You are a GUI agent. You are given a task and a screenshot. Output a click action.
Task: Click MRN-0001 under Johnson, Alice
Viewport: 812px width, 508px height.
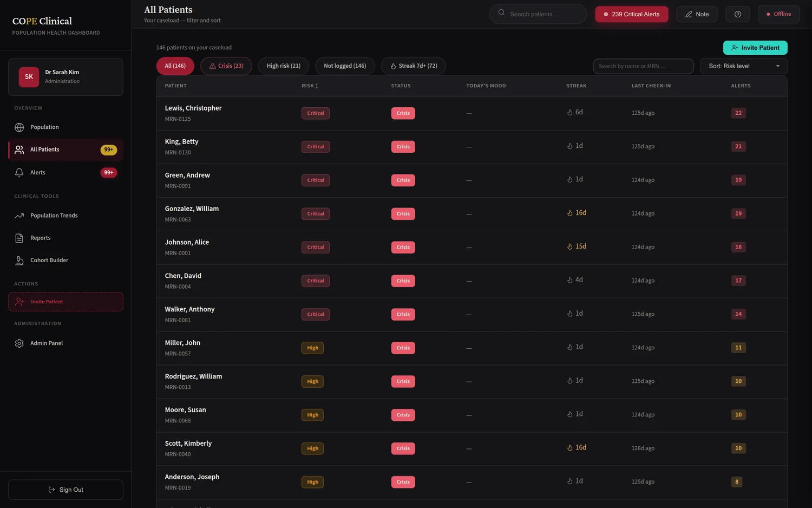click(x=178, y=253)
